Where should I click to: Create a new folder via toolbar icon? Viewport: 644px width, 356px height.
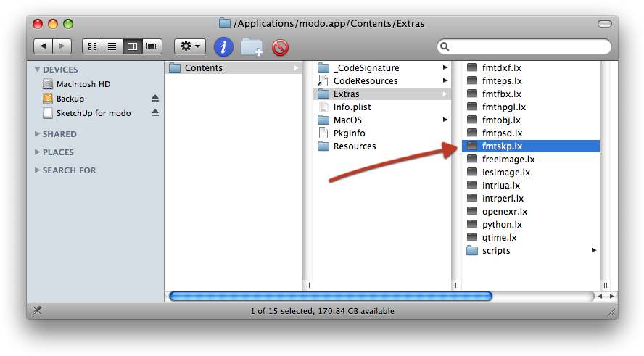coord(252,47)
